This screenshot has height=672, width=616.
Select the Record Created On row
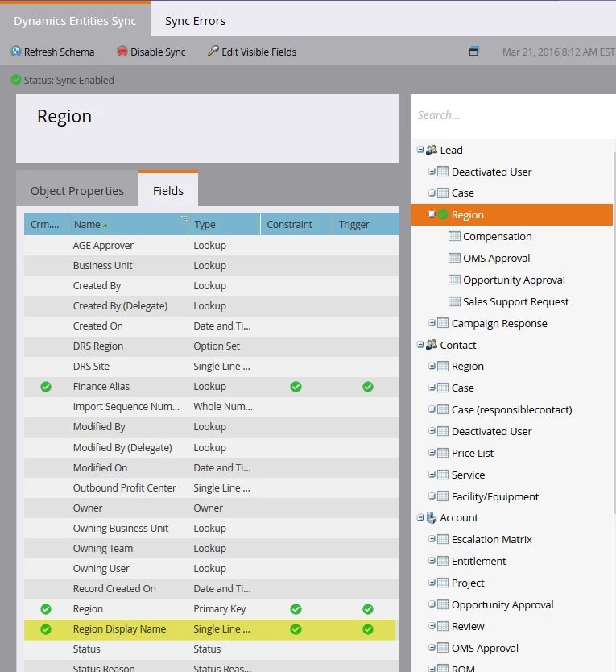tap(212, 589)
